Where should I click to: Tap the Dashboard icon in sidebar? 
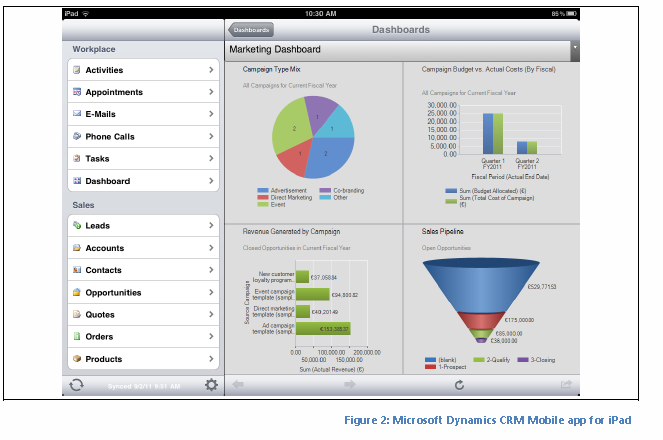(77, 180)
